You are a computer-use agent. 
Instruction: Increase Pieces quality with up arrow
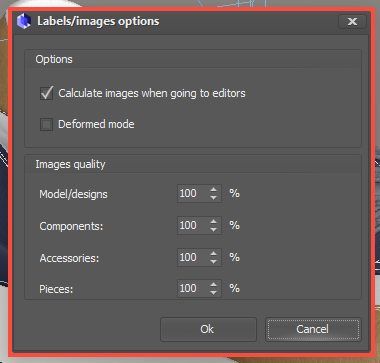point(214,284)
